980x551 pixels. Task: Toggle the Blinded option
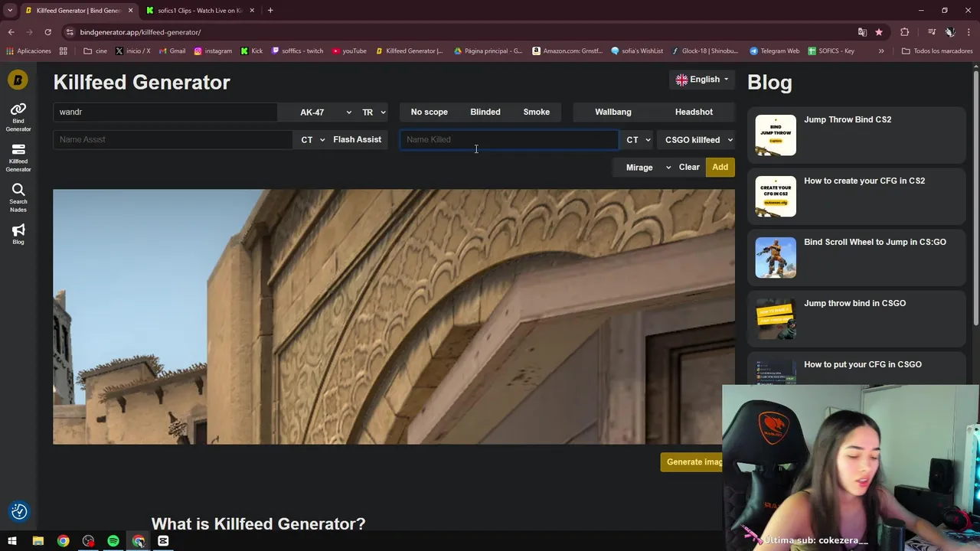485,112
